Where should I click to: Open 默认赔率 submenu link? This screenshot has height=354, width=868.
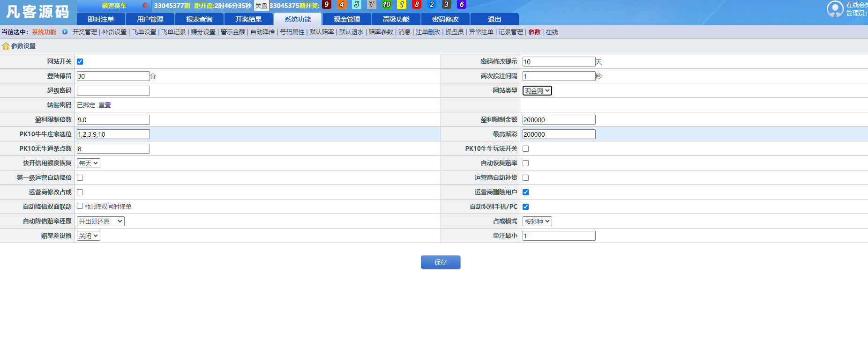point(322,32)
